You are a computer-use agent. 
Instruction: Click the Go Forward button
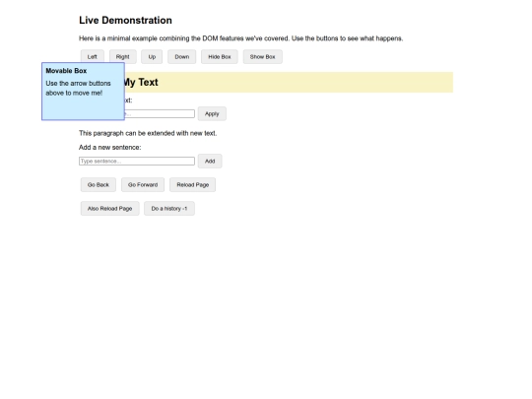pos(143,185)
